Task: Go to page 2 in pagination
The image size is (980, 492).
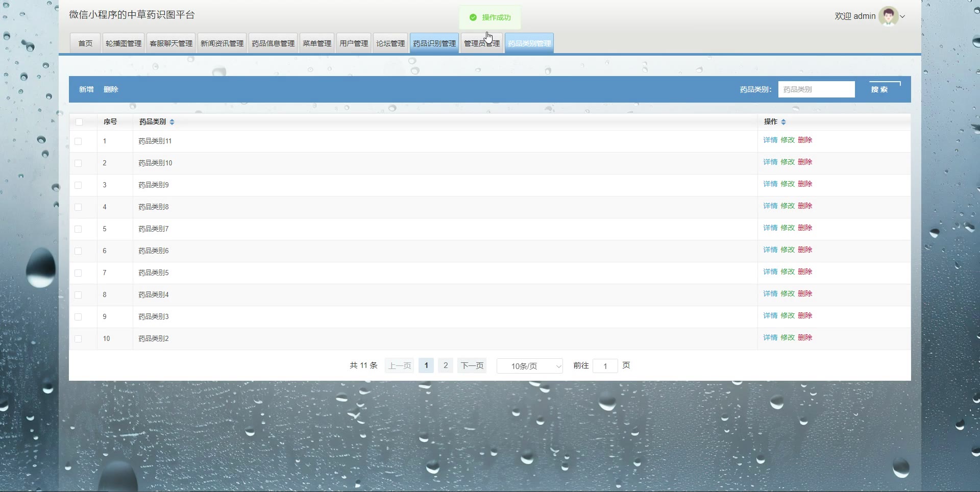Action: pyautogui.click(x=446, y=365)
